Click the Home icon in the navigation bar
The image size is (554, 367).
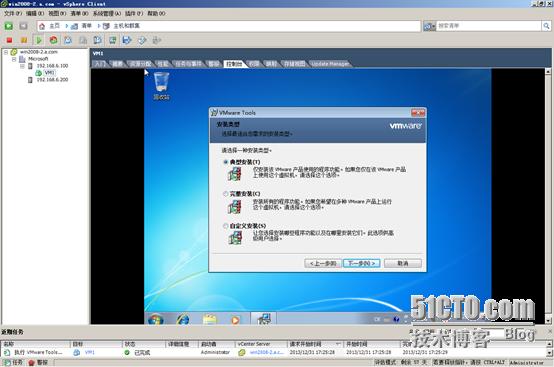(x=42, y=26)
